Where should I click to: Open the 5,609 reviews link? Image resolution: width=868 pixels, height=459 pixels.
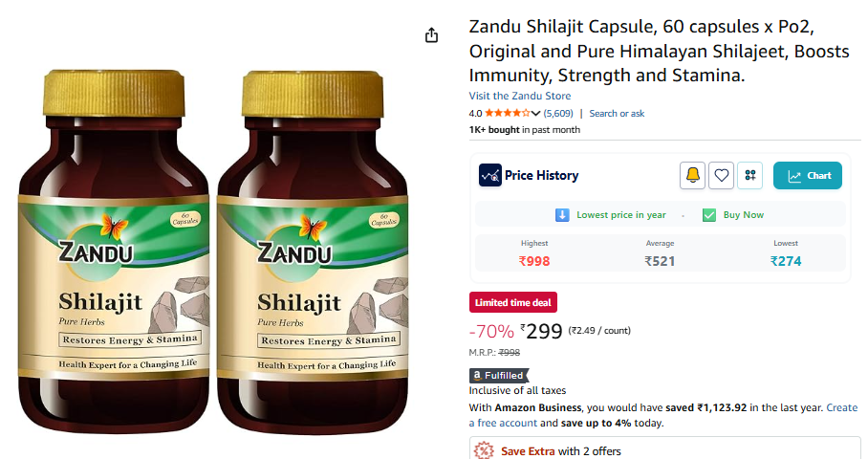pos(558,114)
